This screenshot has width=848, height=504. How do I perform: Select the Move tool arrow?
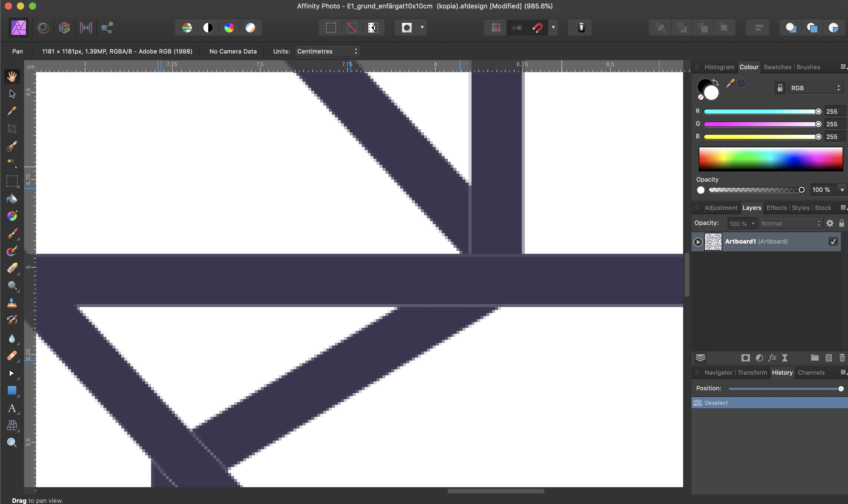(12, 94)
